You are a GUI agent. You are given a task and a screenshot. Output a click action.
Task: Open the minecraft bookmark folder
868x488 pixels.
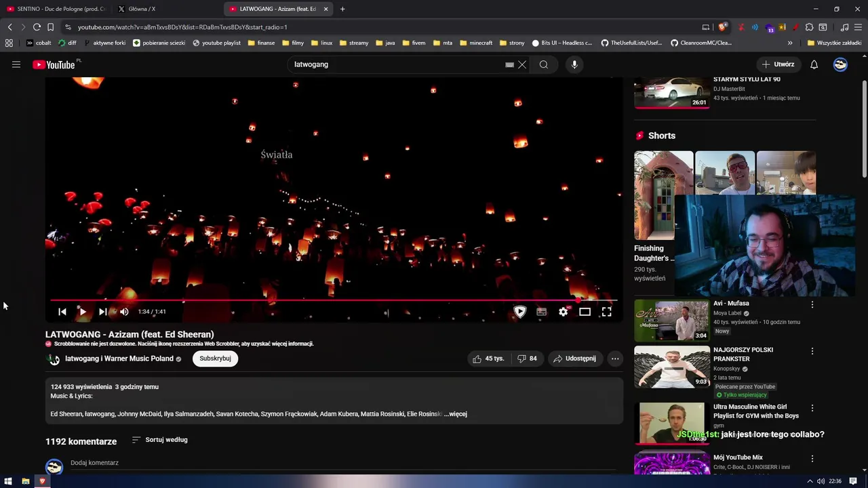[476, 43]
